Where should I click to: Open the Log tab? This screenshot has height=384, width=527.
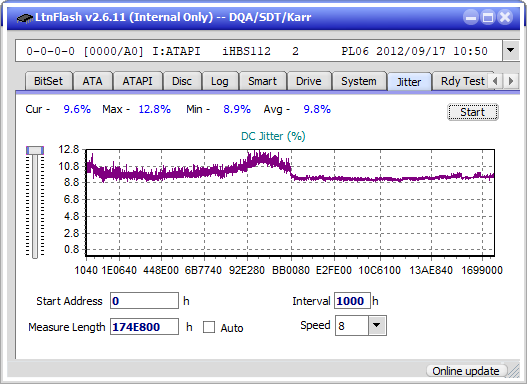[x=220, y=81]
